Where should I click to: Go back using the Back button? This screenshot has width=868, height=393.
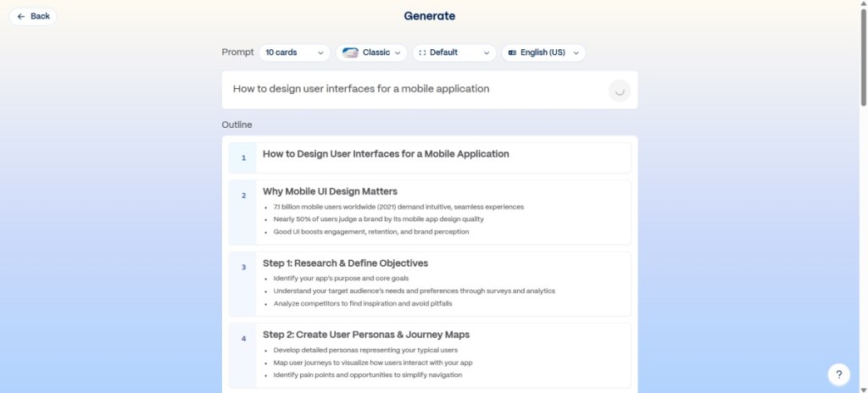tap(33, 17)
